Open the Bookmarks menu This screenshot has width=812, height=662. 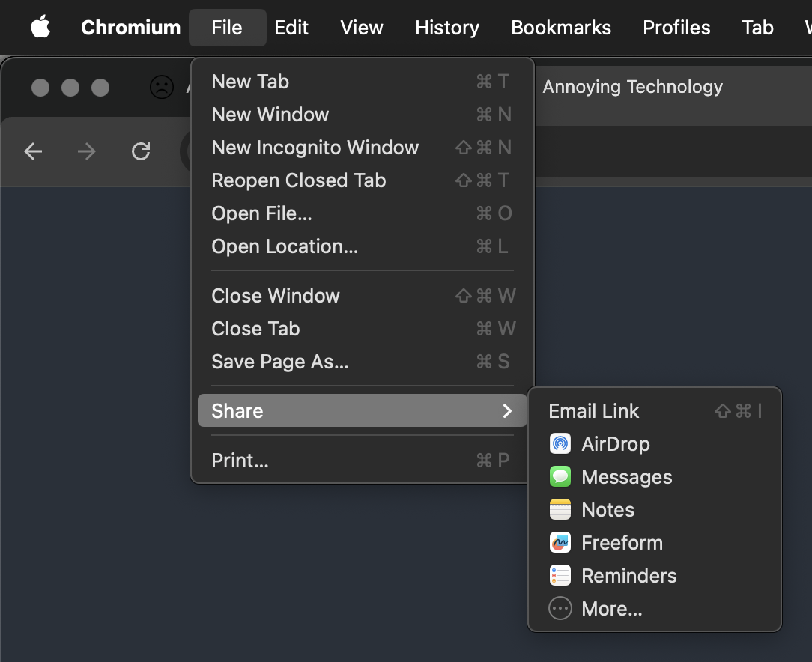[561, 28]
